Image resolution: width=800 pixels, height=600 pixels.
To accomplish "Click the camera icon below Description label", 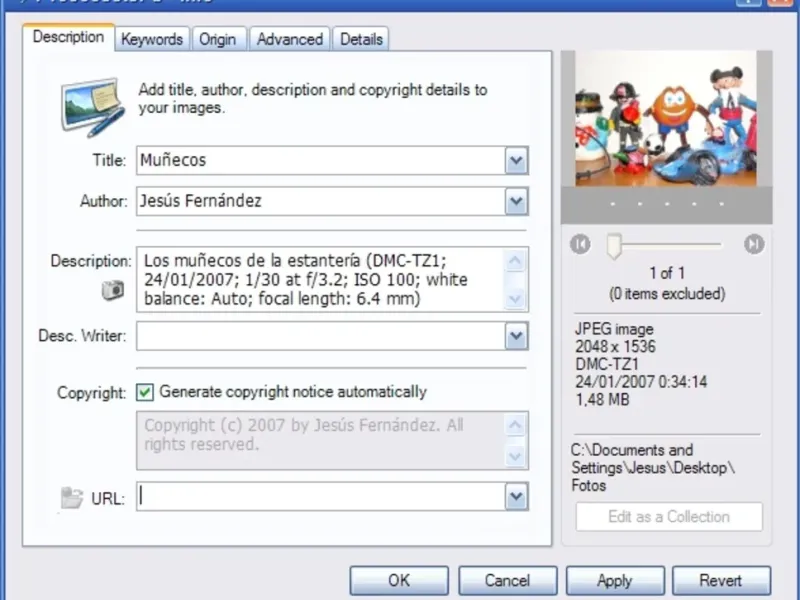I will coord(113,290).
